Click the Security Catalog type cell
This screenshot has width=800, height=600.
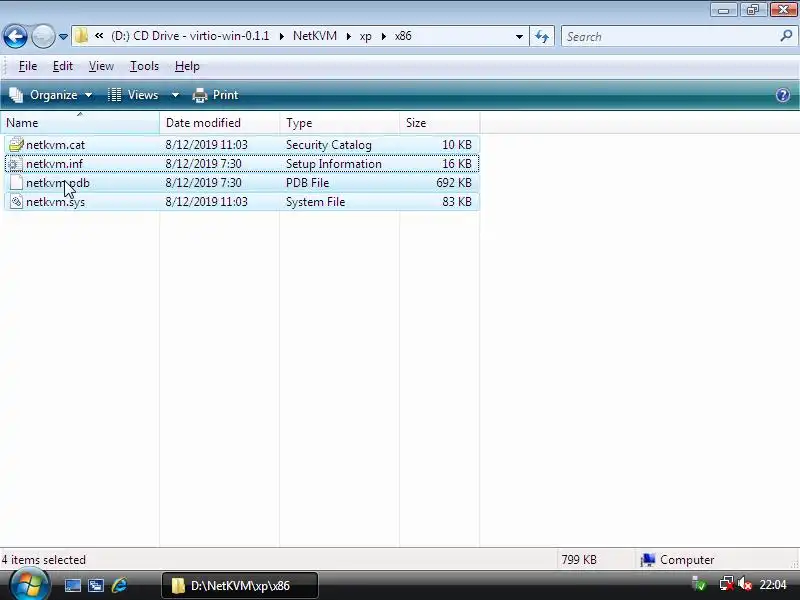click(x=329, y=145)
